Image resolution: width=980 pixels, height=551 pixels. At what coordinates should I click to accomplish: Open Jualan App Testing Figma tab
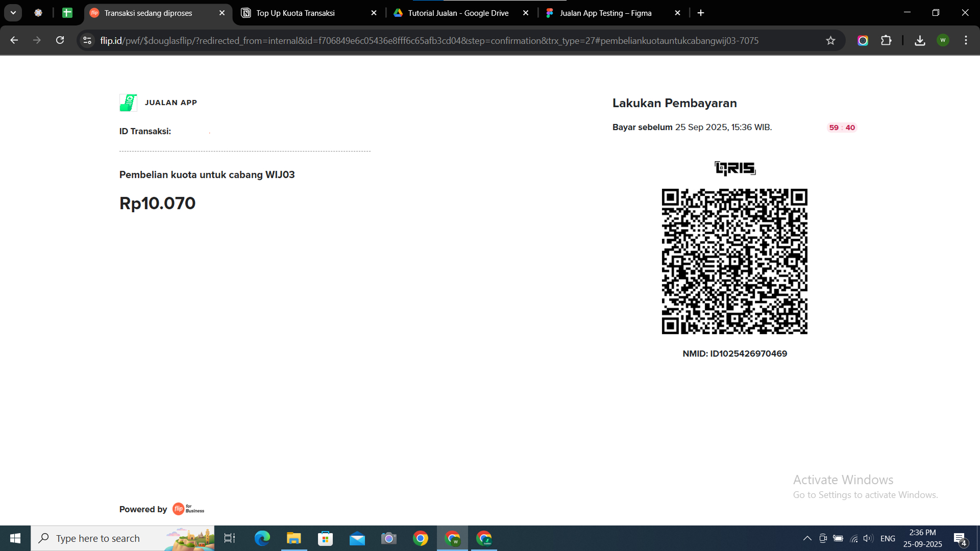point(605,13)
